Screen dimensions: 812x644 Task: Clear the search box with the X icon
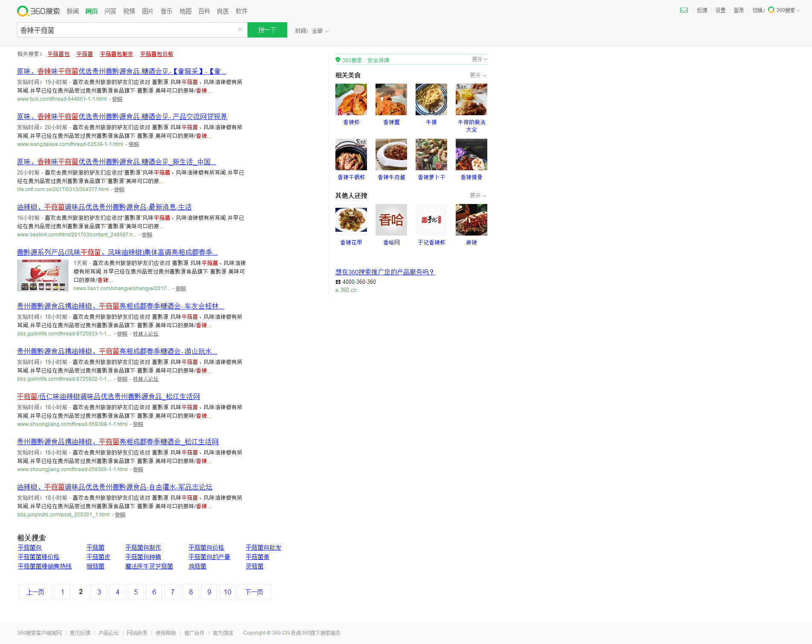[x=240, y=29]
